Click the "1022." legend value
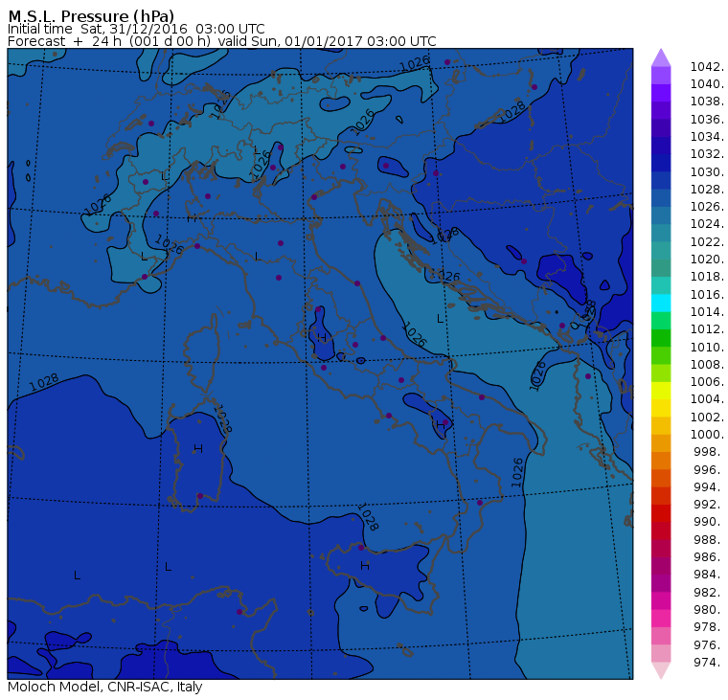 pos(707,242)
